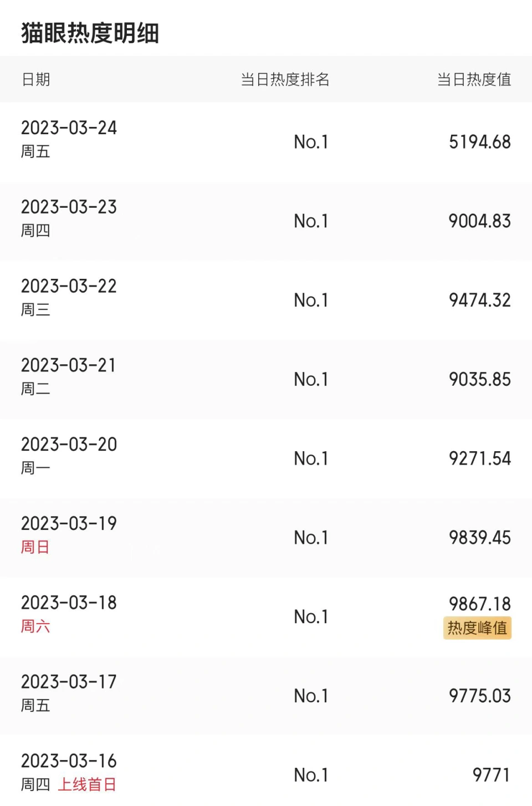Select the 日期 column header
The image size is (532, 806).
coord(36,79)
